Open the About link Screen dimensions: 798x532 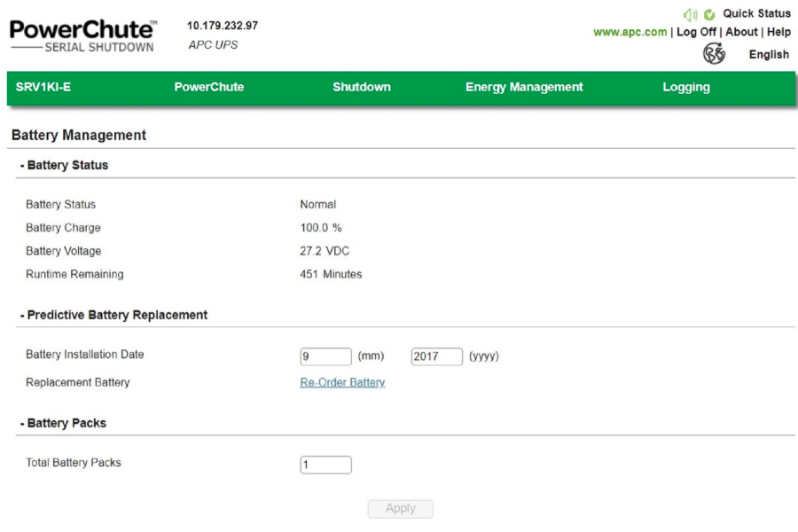coord(741,32)
